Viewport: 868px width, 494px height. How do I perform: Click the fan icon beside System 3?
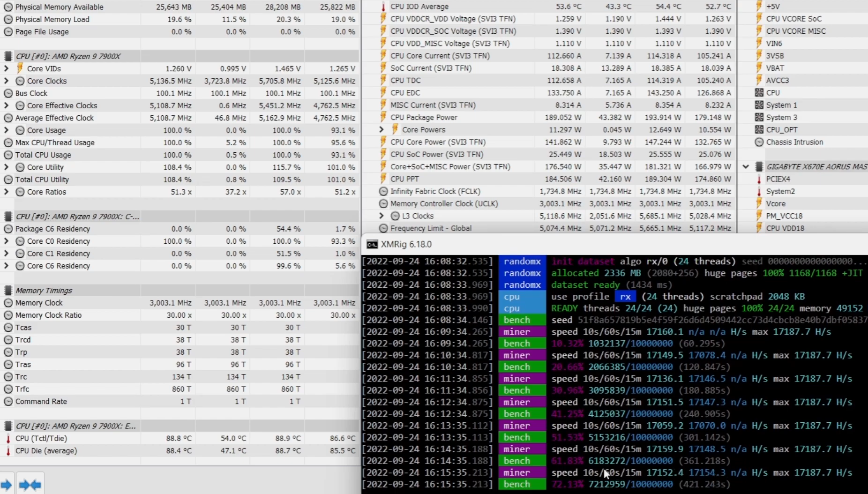coord(759,117)
